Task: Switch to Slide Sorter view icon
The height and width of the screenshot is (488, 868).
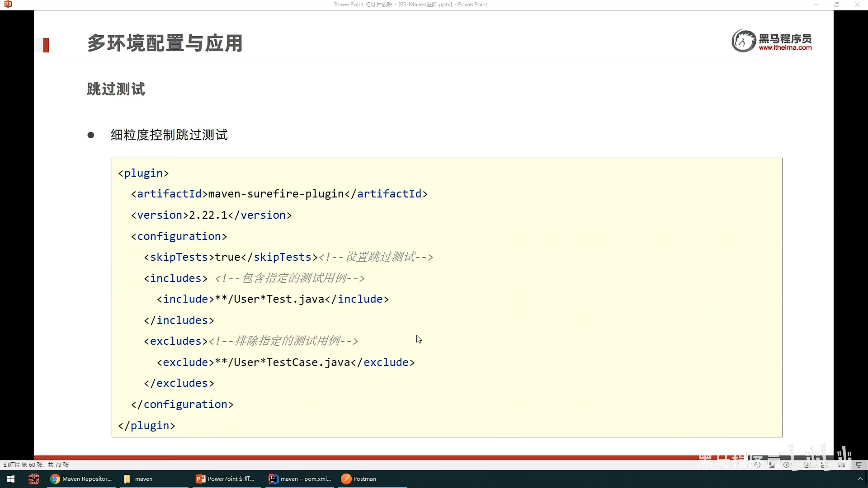Action: pyautogui.click(x=825, y=465)
